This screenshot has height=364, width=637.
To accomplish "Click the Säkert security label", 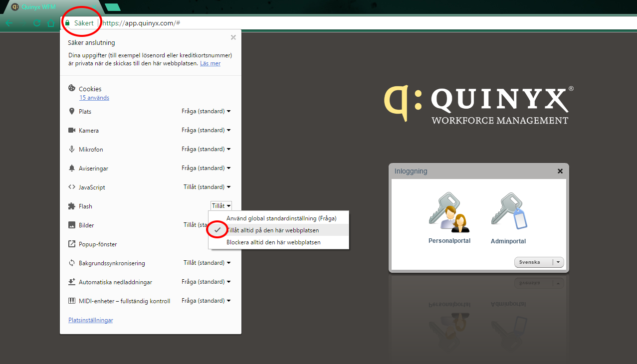I will [x=84, y=23].
